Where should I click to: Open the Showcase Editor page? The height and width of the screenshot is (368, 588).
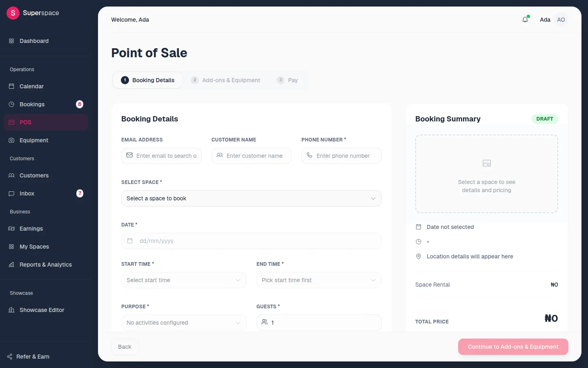coord(46,310)
